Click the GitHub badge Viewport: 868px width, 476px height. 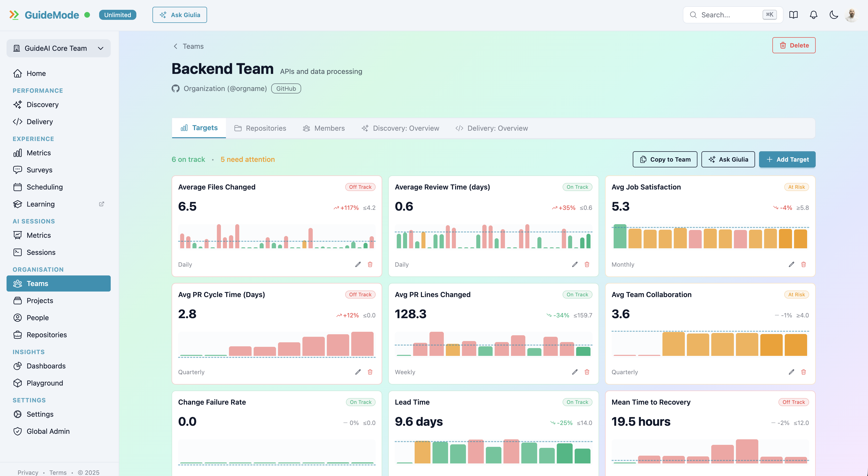click(x=286, y=88)
